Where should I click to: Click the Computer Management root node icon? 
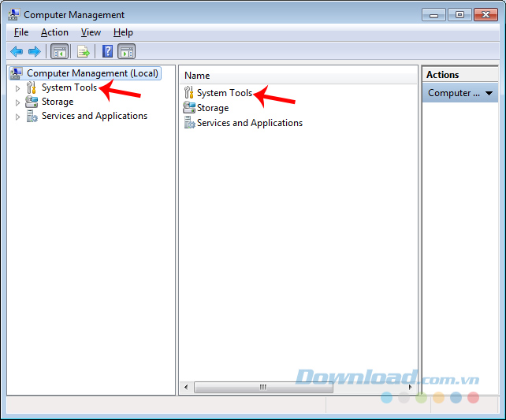16,73
